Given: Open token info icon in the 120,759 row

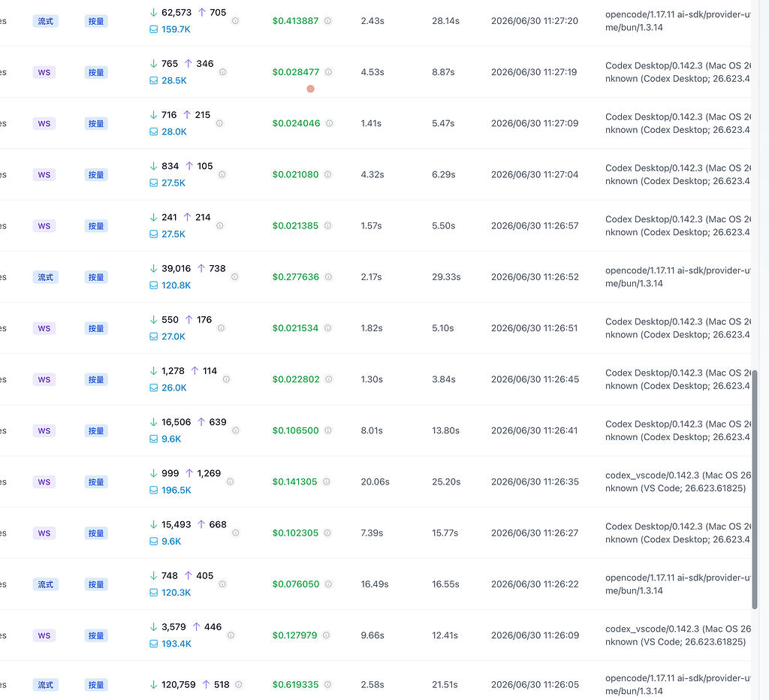Looking at the screenshot, I should [238, 684].
